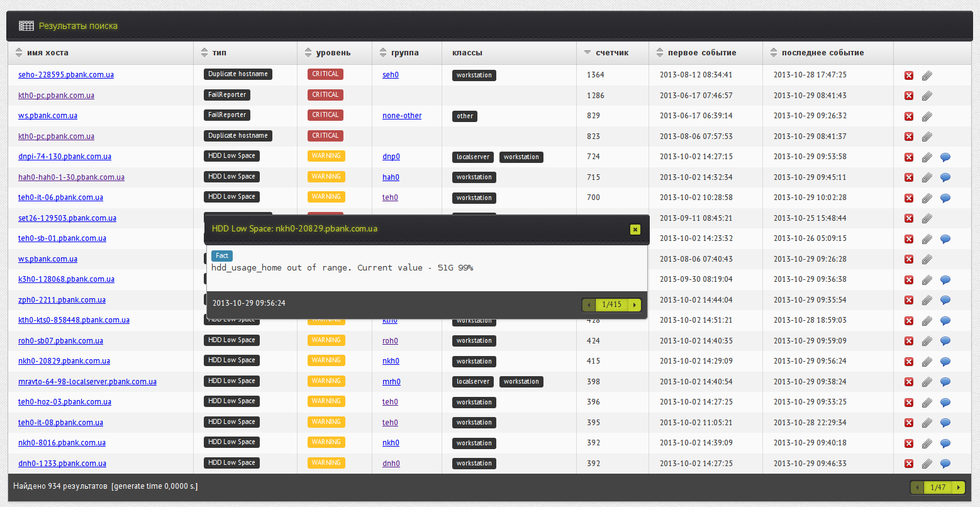Click counter value 1364
Image resolution: width=980 pixels, height=507 pixels.
pyautogui.click(x=596, y=75)
